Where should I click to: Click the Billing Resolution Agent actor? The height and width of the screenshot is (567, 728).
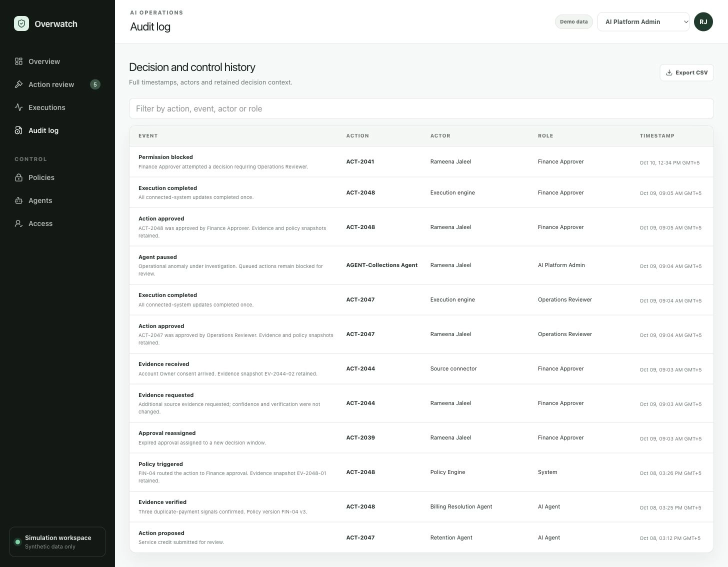[461, 506]
